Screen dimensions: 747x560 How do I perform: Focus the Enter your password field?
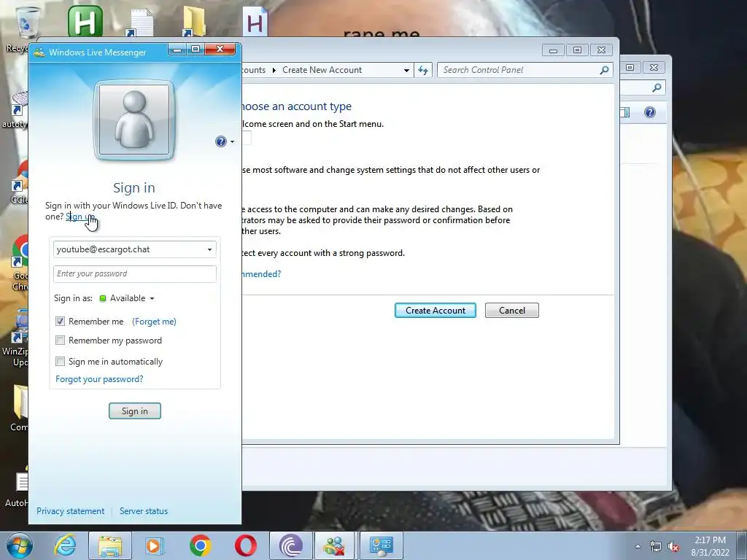(x=135, y=274)
